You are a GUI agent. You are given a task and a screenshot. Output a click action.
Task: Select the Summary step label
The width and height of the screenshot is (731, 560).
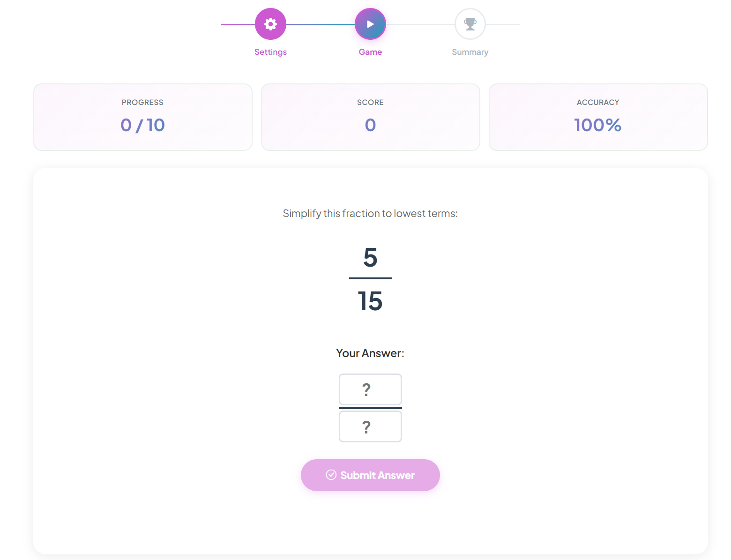pyautogui.click(x=470, y=52)
